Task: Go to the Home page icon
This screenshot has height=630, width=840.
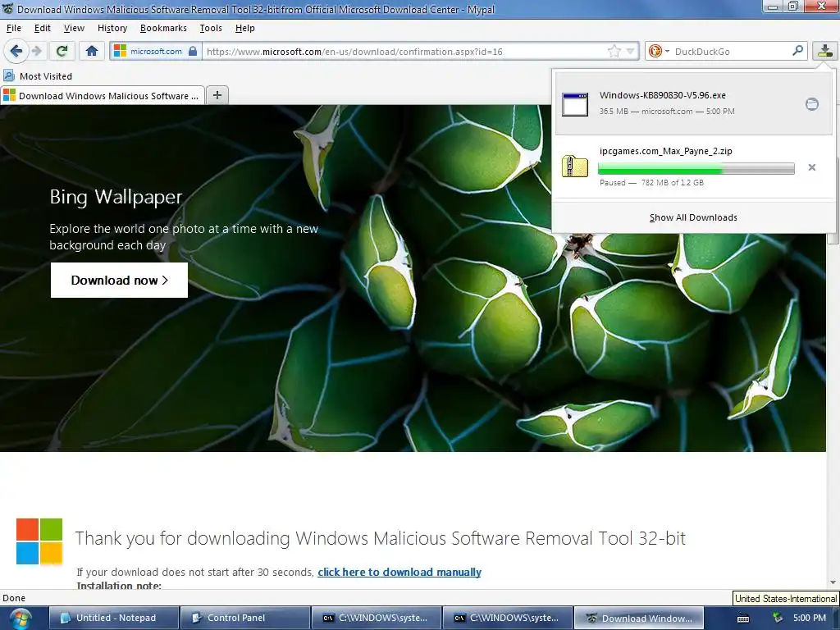Action: (92, 52)
